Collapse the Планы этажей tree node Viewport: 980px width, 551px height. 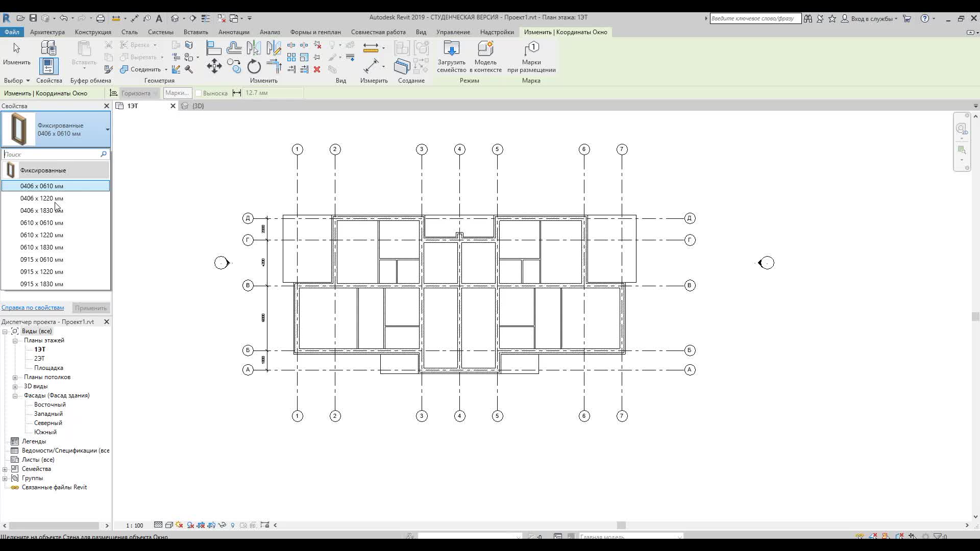pyautogui.click(x=15, y=341)
